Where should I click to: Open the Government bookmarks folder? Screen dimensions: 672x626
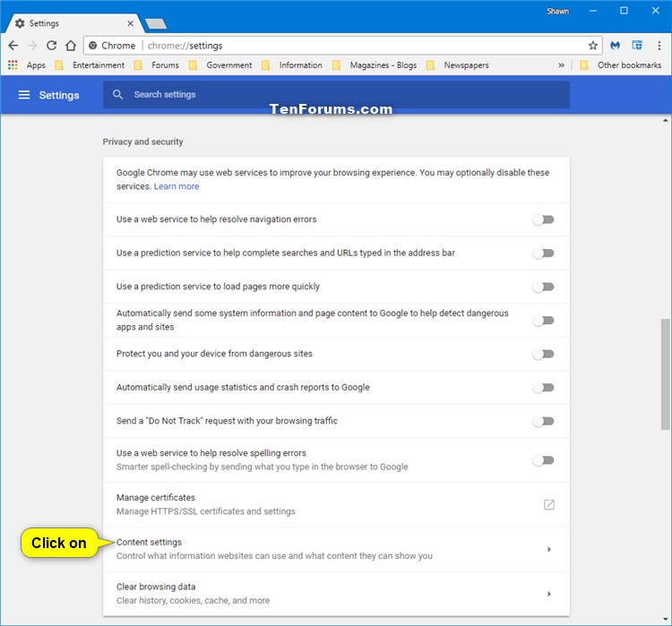220,65
